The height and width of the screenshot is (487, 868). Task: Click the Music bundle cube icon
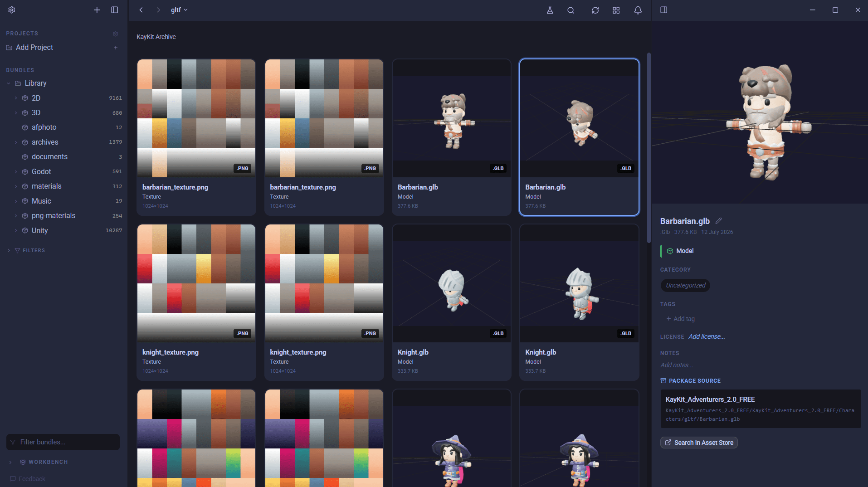click(25, 201)
